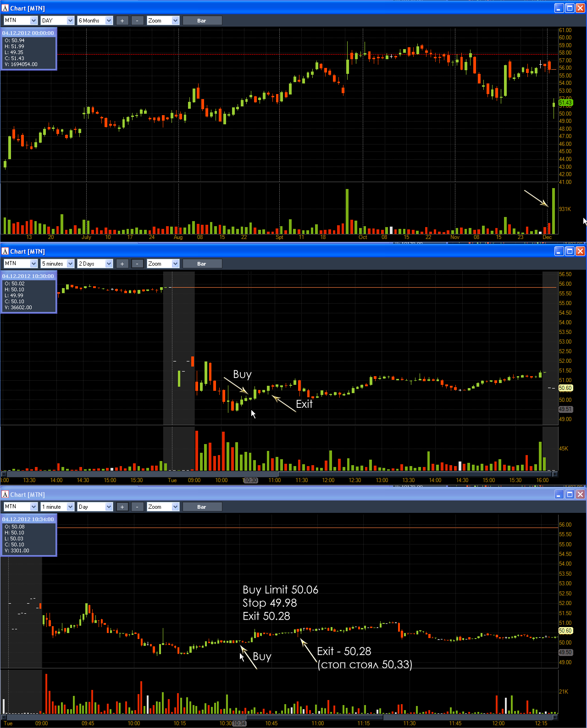
Task: Close the top daily Chart [MTN] window
Action: (x=580, y=8)
